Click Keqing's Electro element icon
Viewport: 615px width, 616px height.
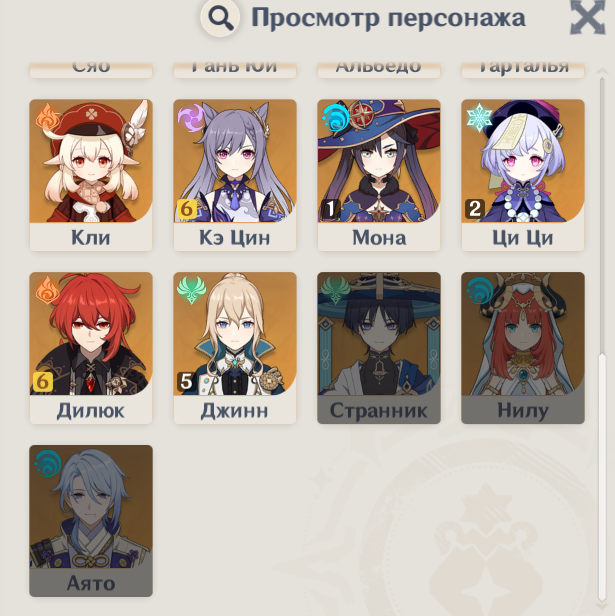coord(191,117)
